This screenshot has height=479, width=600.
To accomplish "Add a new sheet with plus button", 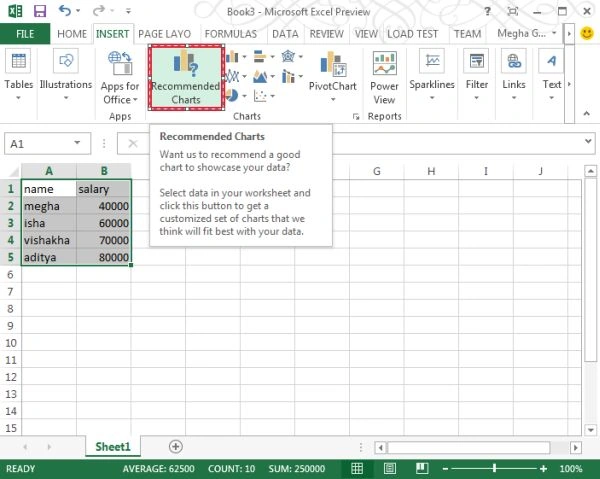I will 176,446.
